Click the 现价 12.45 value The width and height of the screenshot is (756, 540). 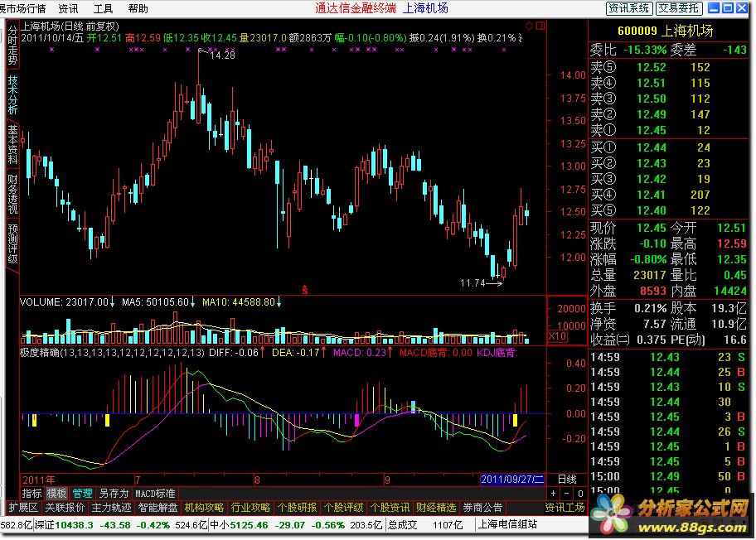pyautogui.click(x=651, y=228)
